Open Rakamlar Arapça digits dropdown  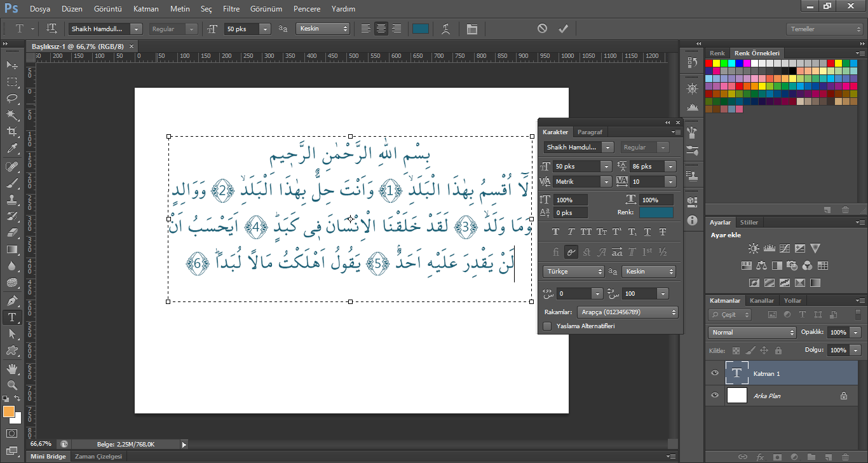click(x=628, y=312)
